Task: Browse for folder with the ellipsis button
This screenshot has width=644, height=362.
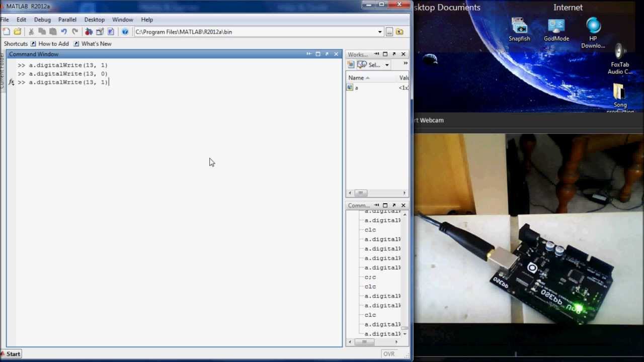Action: click(x=389, y=32)
